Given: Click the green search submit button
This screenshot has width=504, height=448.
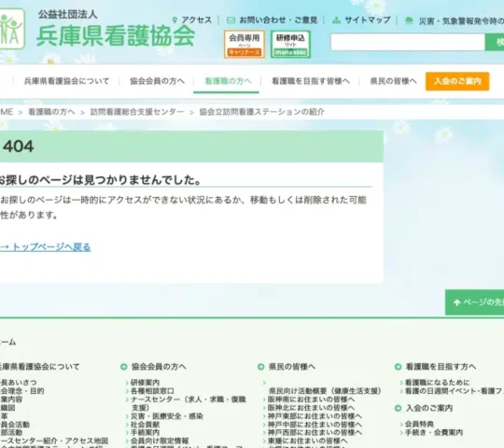Looking at the screenshot, I should (495, 42).
